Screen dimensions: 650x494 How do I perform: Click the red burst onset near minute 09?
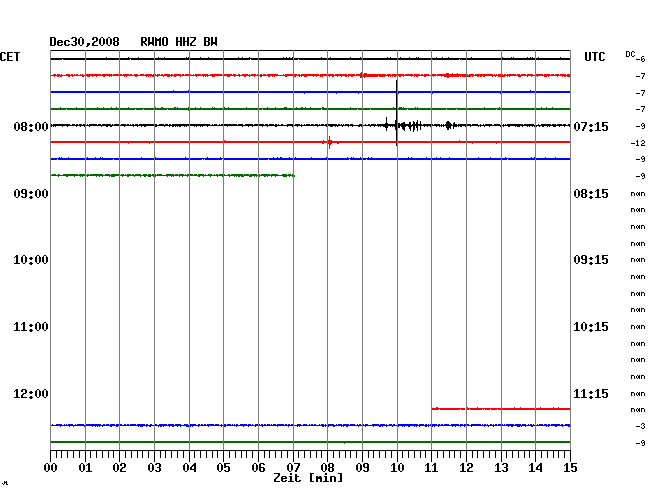pos(363,75)
